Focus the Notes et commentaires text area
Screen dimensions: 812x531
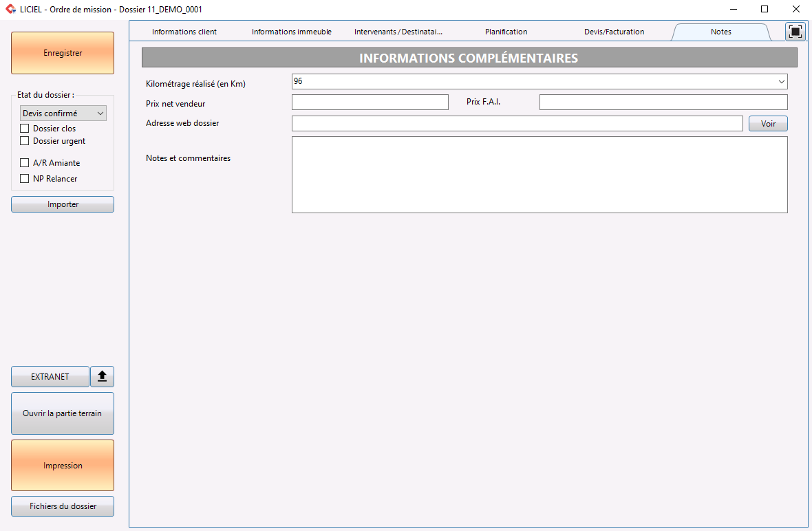[x=539, y=175]
